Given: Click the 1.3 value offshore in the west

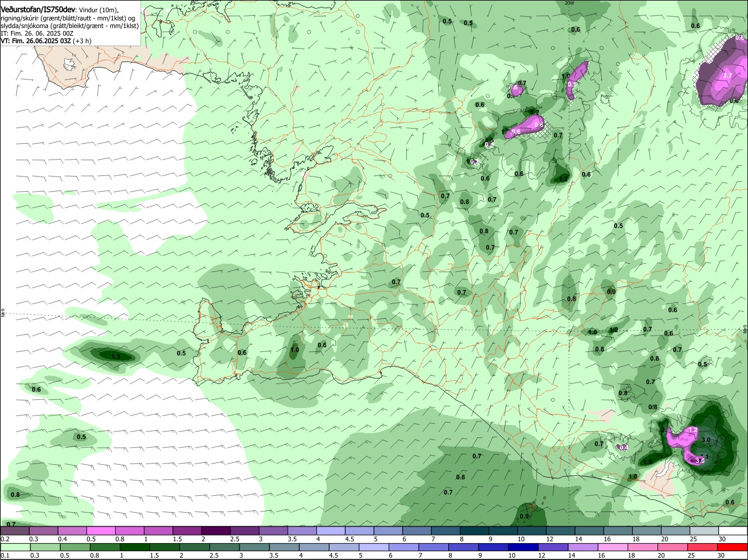Looking at the screenshot, I should tap(115, 357).
